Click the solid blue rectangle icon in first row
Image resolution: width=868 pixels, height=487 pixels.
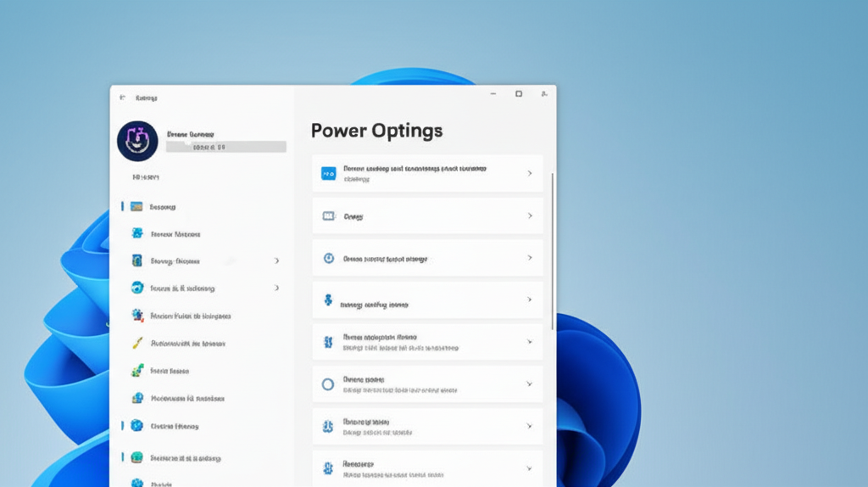point(328,173)
